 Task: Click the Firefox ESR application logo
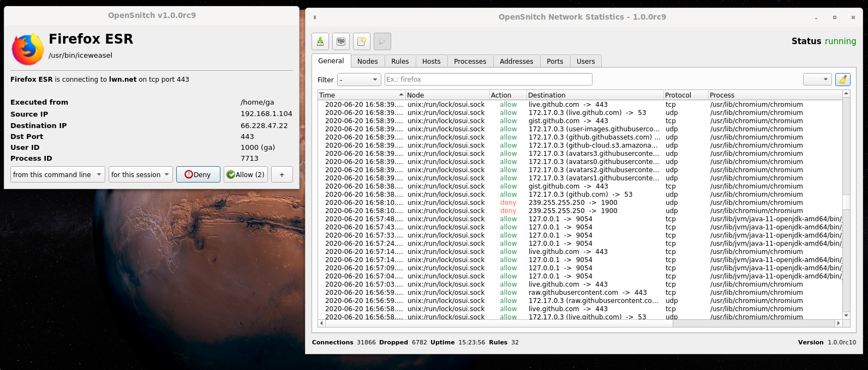28,48
